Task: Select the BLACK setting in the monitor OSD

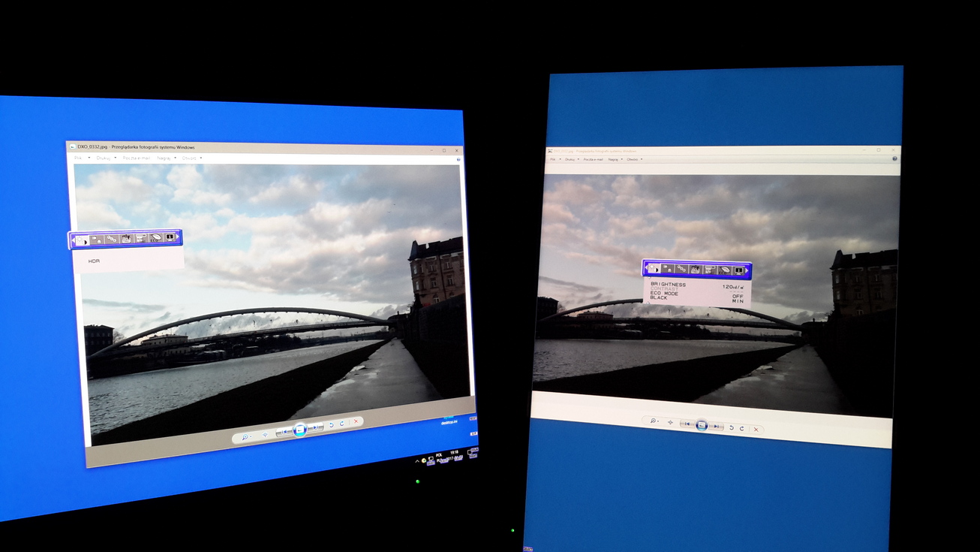Action: pos(658,299)
